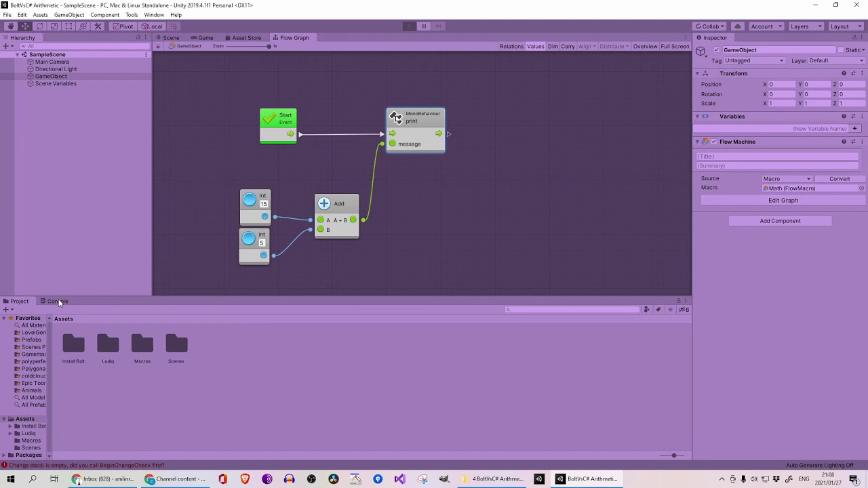868x488 pixels.
Task: Open Flow Machine help icon
Action: 844,142
